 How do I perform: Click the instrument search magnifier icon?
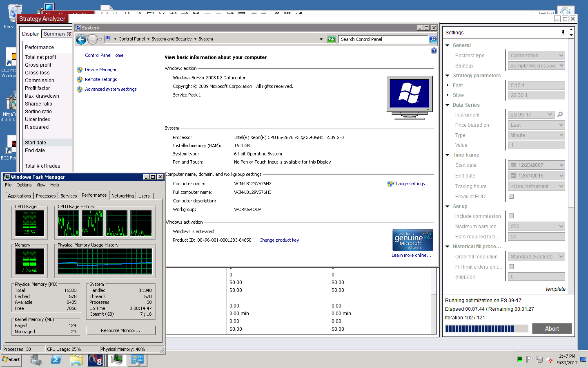coord(560,115)
